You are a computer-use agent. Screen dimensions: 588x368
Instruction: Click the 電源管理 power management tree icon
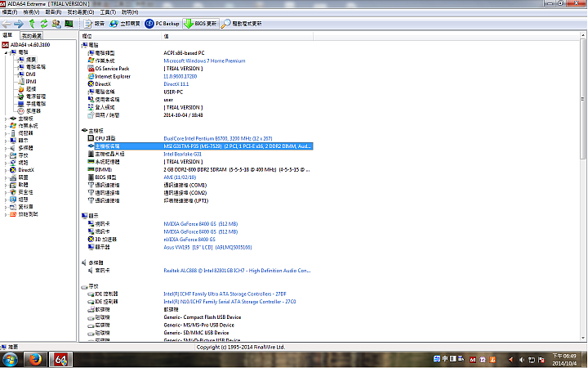tap(21, 96)
